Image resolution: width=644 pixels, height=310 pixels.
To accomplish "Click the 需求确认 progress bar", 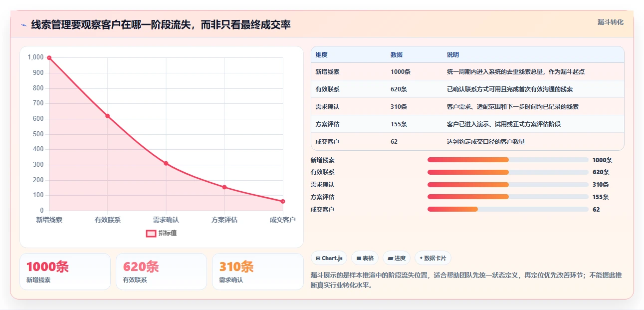I will click(508, 185).
